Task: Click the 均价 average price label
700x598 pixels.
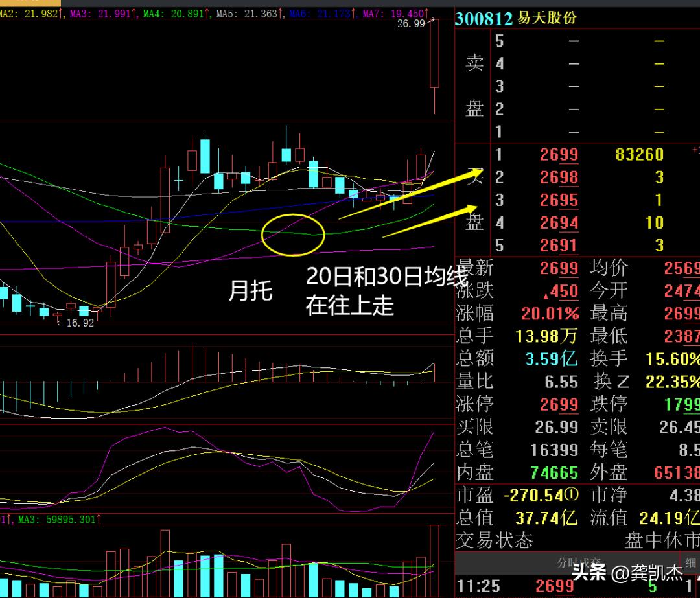Action: click(609, 268)
